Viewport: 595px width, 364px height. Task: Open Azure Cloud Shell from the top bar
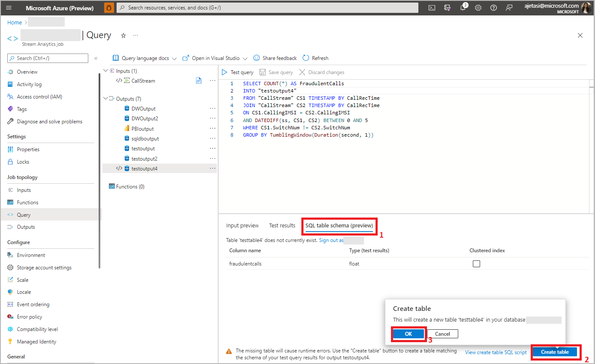432,7
